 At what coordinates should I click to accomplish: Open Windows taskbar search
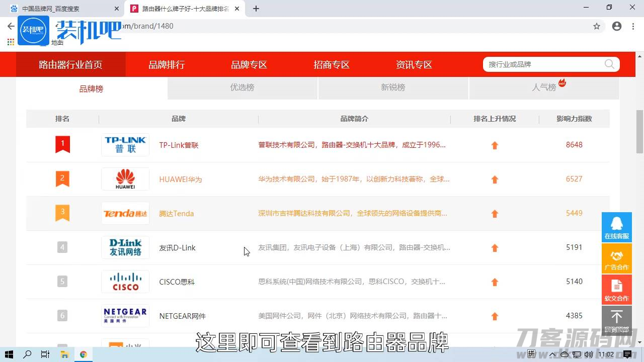pyautogui.click(x=28, y=354)
